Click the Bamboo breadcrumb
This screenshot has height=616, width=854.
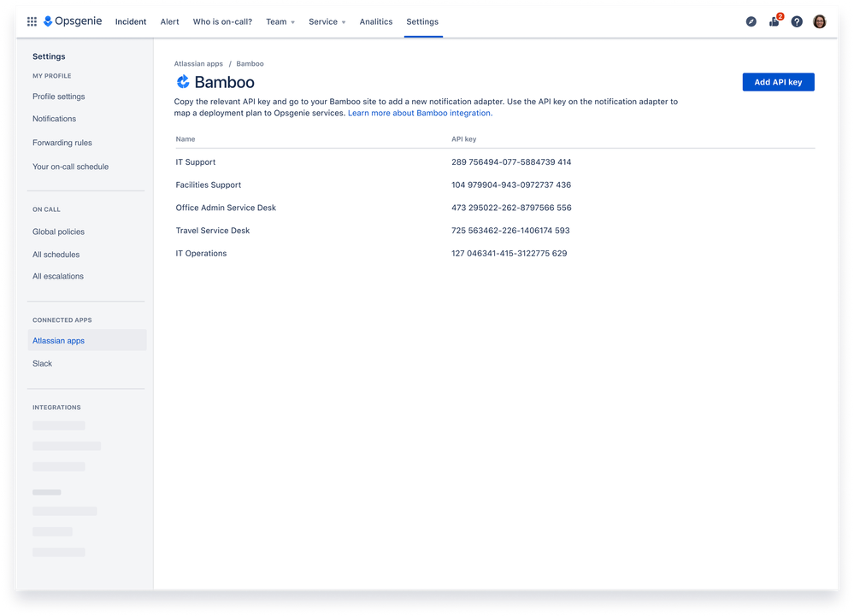(250, 64)
